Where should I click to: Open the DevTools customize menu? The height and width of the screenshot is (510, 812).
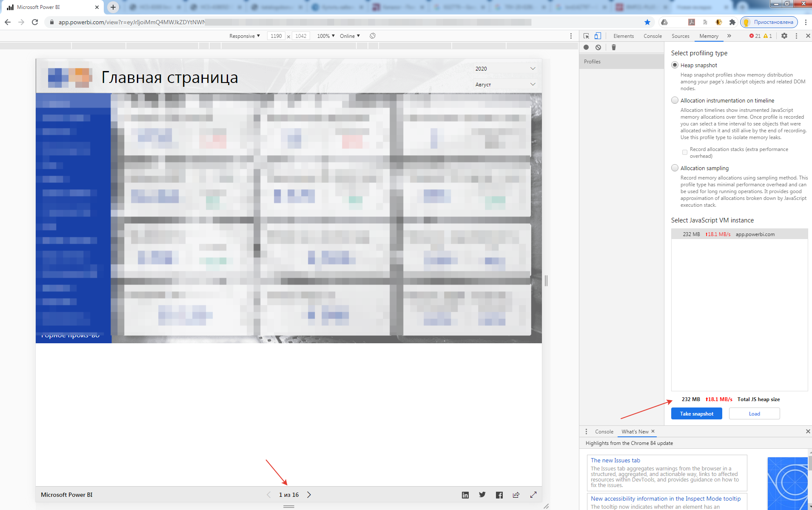pos(796,36)
